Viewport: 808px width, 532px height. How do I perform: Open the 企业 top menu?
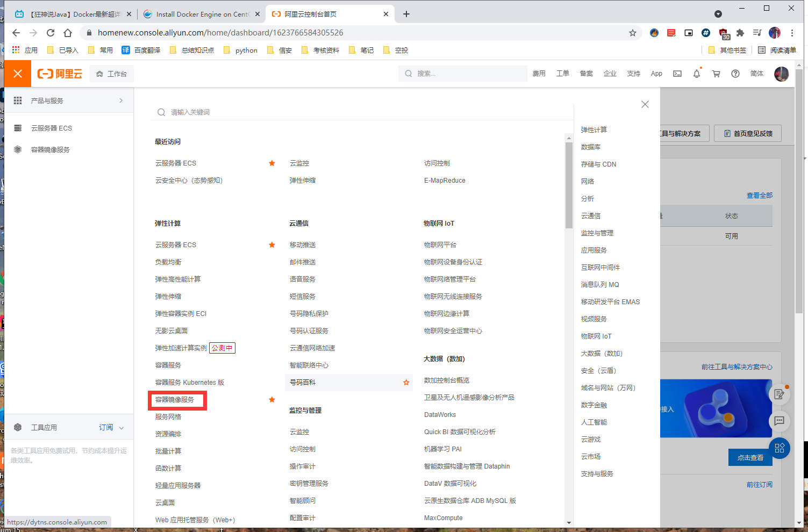pyautogui.click(x=610, y=74)
